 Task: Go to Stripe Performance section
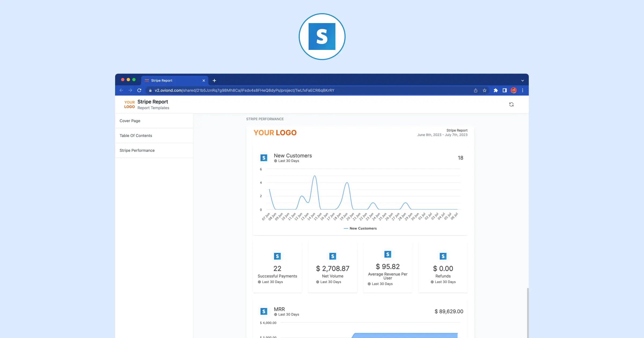[154, 150]
